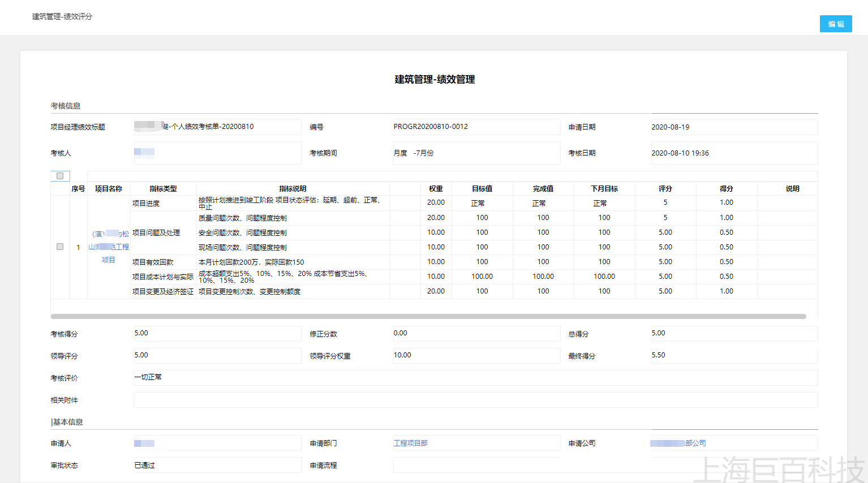Click the 完成值 column header

(x=543, y=188)
